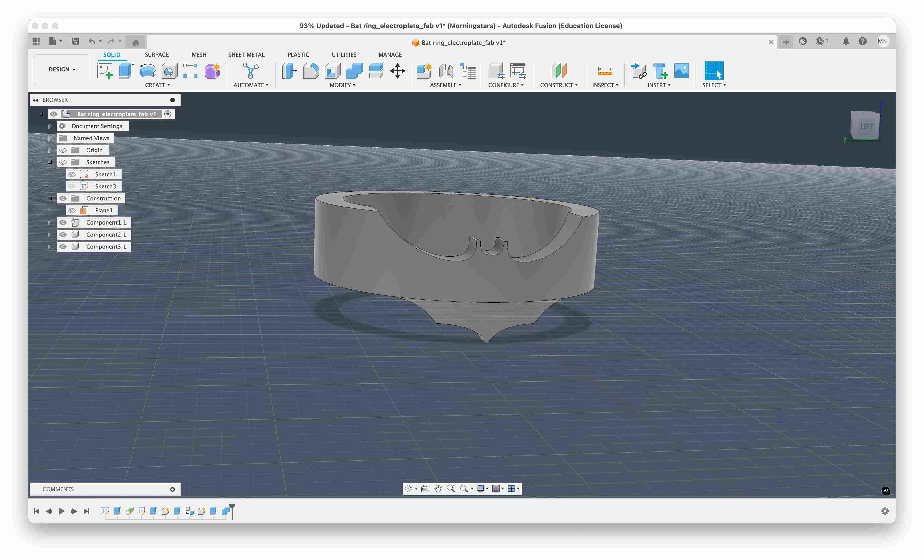Image resolution: width=924 pixels, height=560 pixels.
Task: Click the Home tab icon
Action: click(135, 42)
